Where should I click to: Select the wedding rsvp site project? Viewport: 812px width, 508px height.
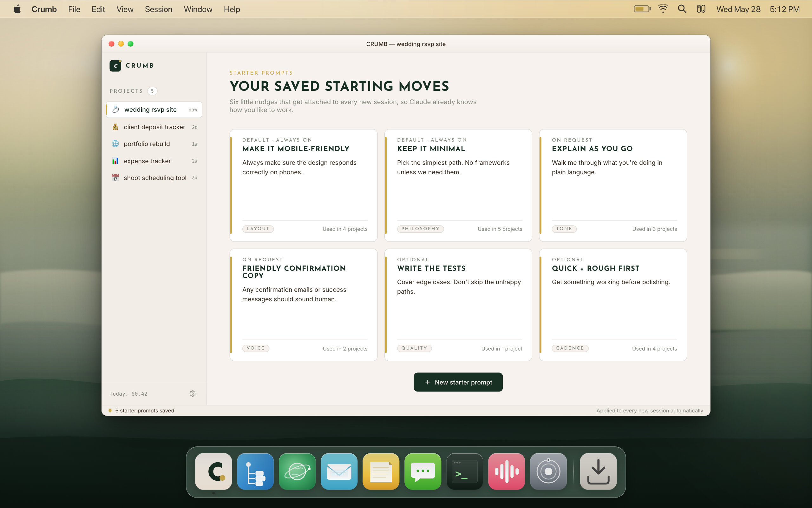click(154, 110)
